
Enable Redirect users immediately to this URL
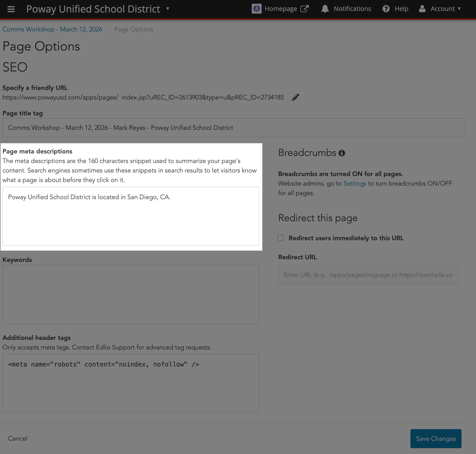click(x=280, y=238)
